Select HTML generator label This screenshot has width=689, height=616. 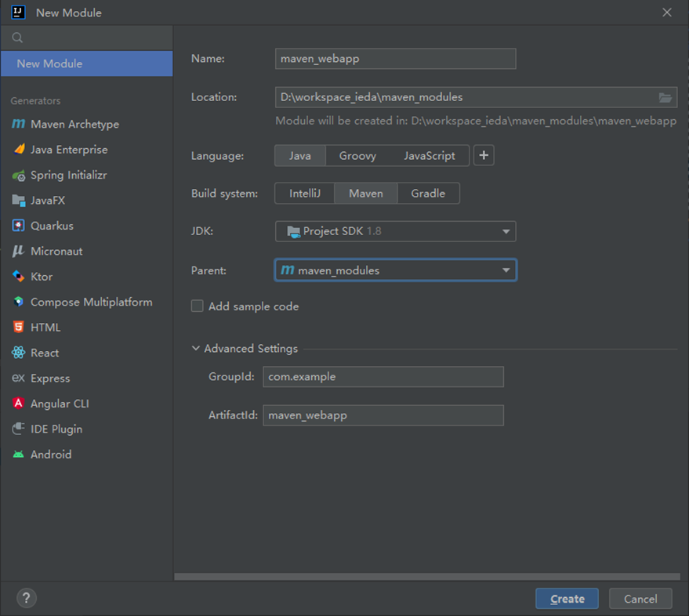[45, 328]
